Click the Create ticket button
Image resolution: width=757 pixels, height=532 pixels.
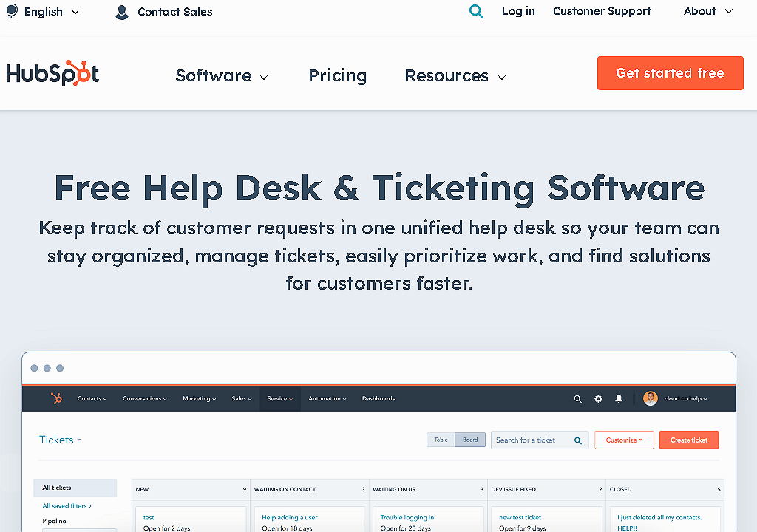689,440
